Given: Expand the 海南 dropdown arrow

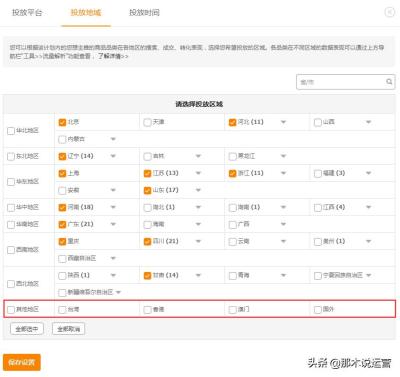Looking at the screenshot, I should click(198, 224).
